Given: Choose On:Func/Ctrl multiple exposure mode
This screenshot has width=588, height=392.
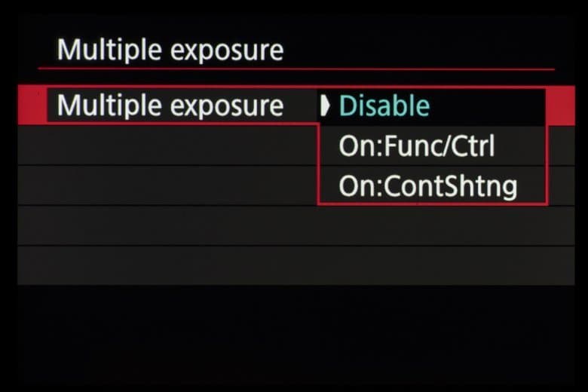Looking at the screenshot, I should pos(417,146).
